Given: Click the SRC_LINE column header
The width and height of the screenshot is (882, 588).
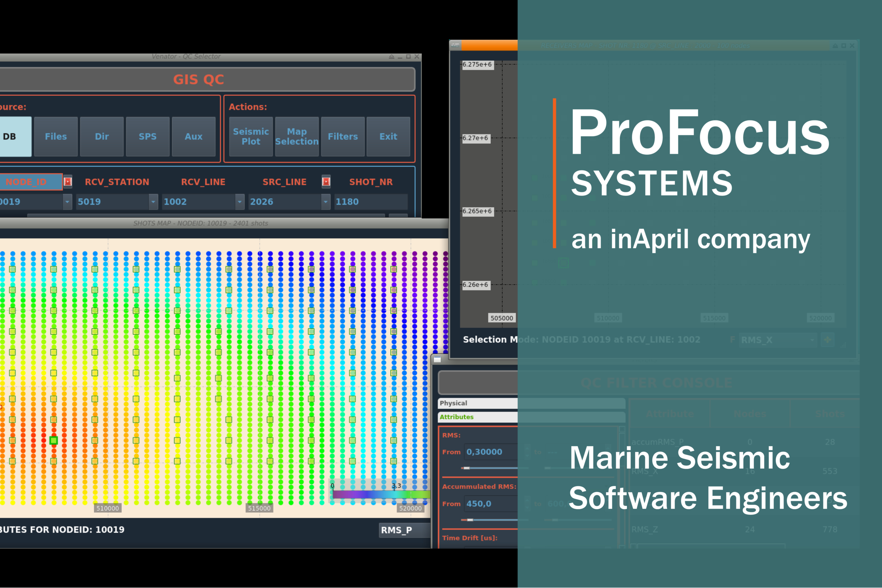Looking at the screenshot, I should [x=285, y=182].
